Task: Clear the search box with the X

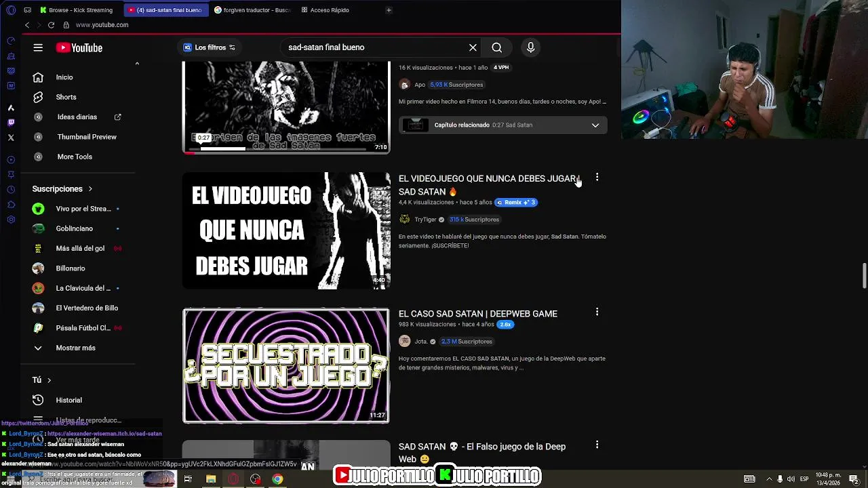Action: tap(473, 47)
